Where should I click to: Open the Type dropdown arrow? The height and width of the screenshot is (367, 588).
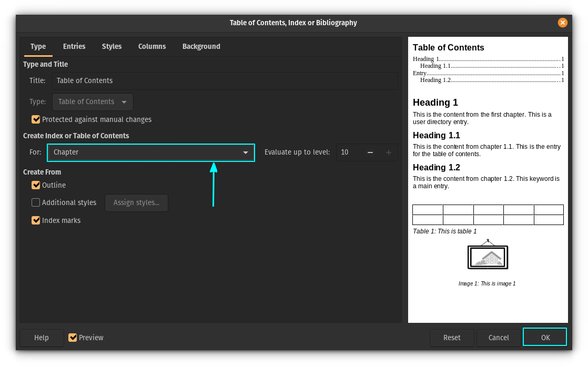point(125,101)
